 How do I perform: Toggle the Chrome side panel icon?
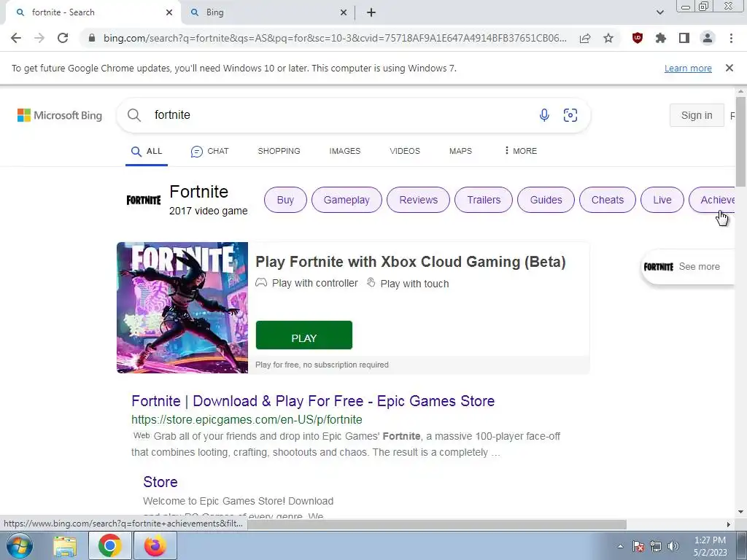coord(684,38)
